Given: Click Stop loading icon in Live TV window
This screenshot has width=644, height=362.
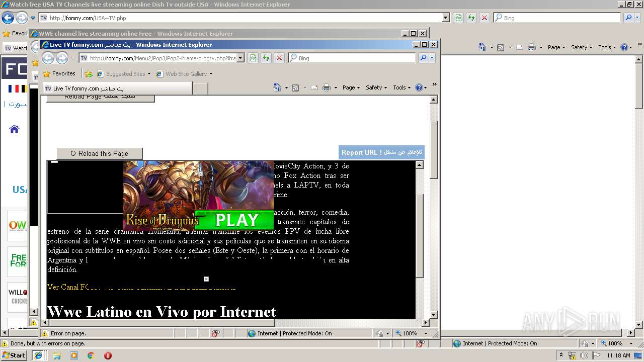Looking at the screenshot, I should (279, 58).
